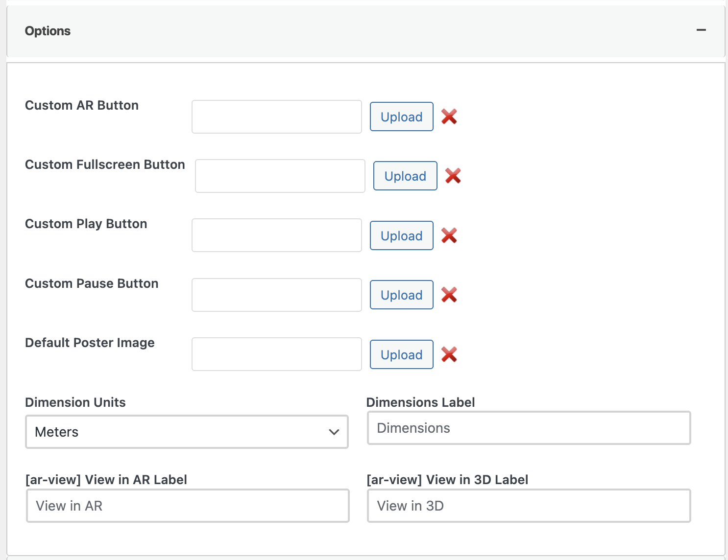Remove the Custom Pause Button via red X
Viewport: 728px width, 560px height.
pyautogui.click(x=449, y=295)
